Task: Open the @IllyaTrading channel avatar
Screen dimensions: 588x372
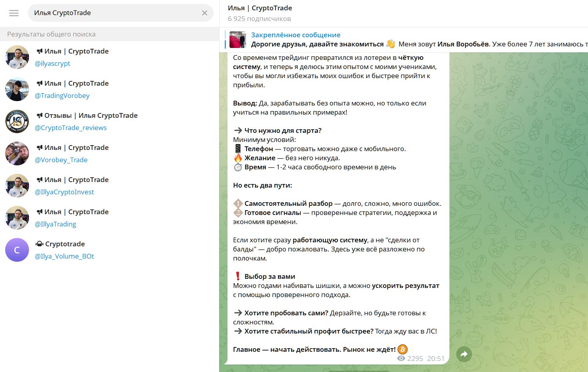Action: coord(17,218)
